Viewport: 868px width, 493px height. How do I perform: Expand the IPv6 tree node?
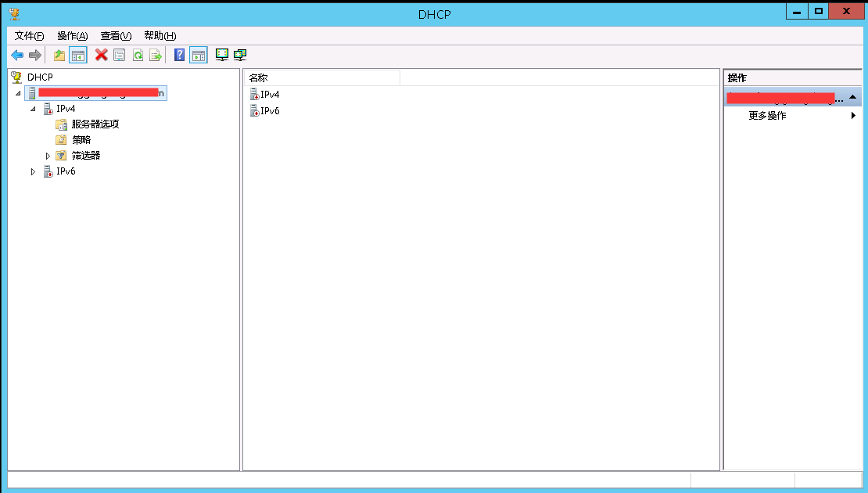click(33, 171)
